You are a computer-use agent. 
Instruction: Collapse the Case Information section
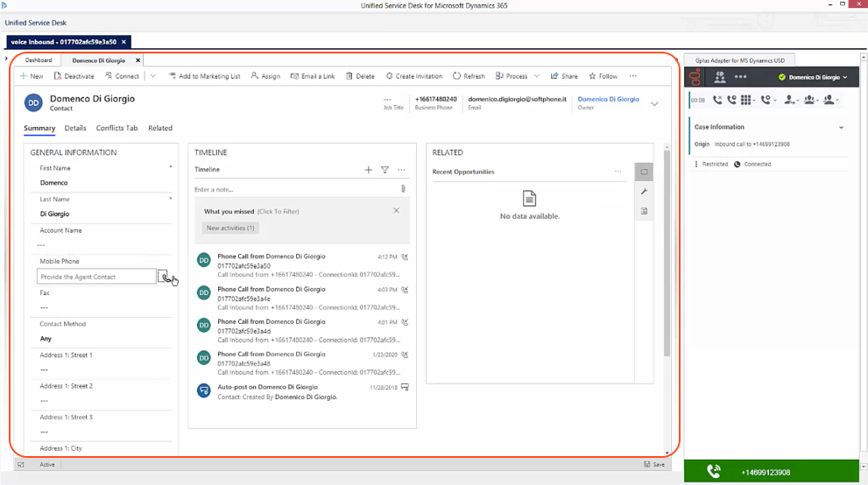pos(841,127)
